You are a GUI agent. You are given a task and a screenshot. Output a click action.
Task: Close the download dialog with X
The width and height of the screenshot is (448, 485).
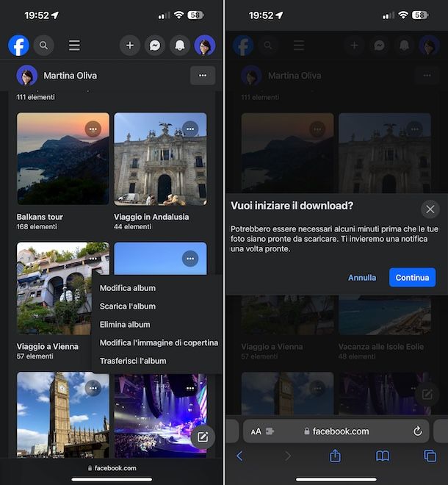tap(430, 209)
